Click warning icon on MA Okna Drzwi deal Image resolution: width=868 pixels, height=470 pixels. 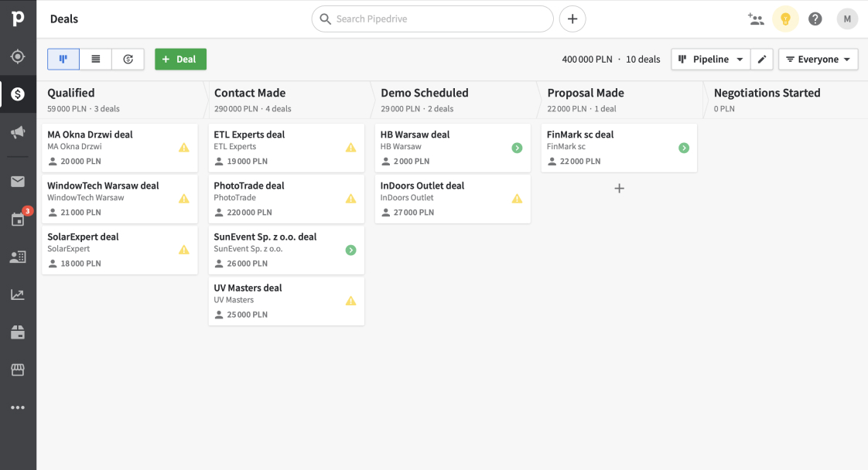184,148
